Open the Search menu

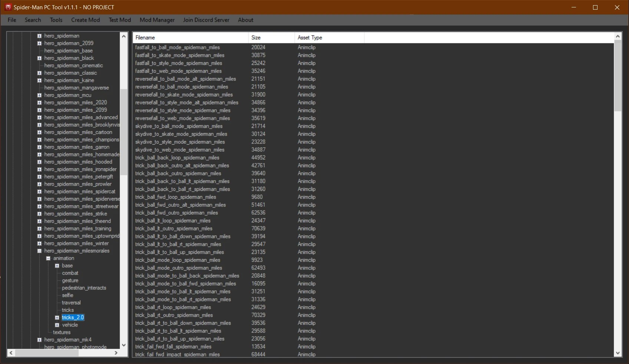click(33, 20)
